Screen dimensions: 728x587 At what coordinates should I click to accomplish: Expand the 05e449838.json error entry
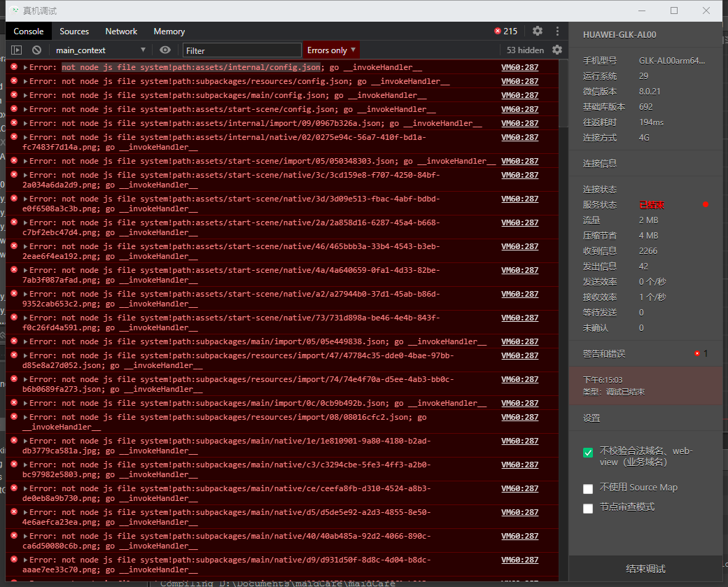(25, 342)
